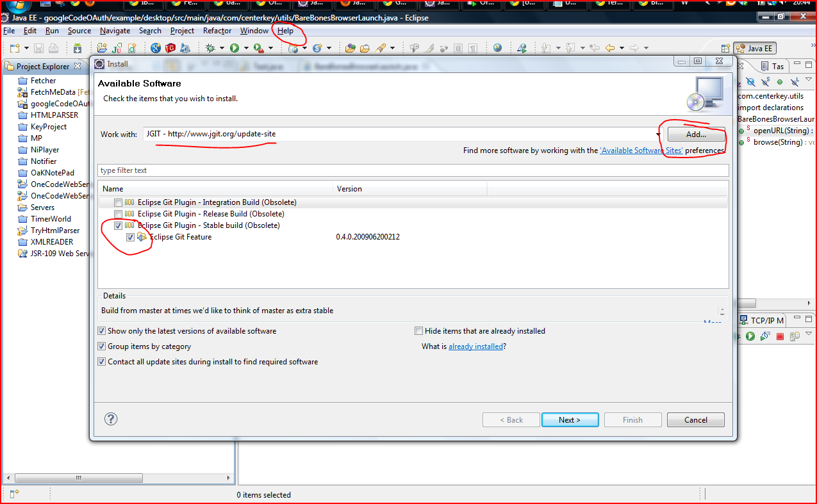Click the Cancel button
The width and height of the screenshot is (817, 504).
[696, 420]
